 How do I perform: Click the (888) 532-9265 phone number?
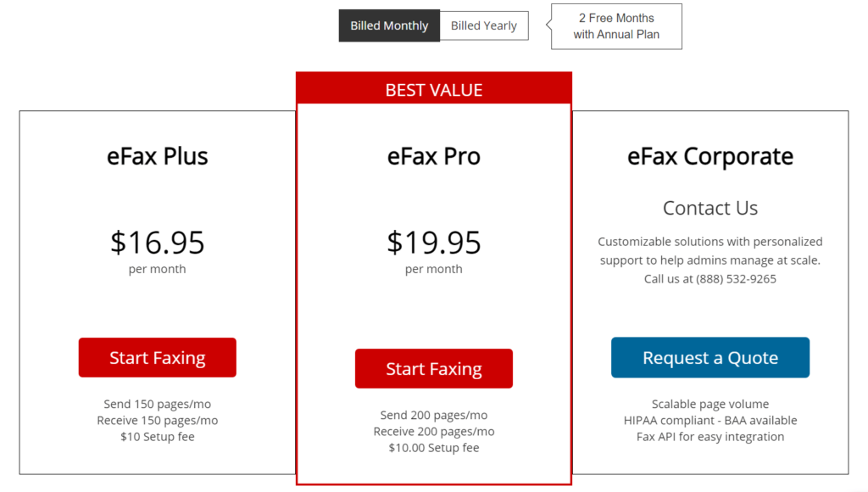pyautogui.click(x=736, y=279)
